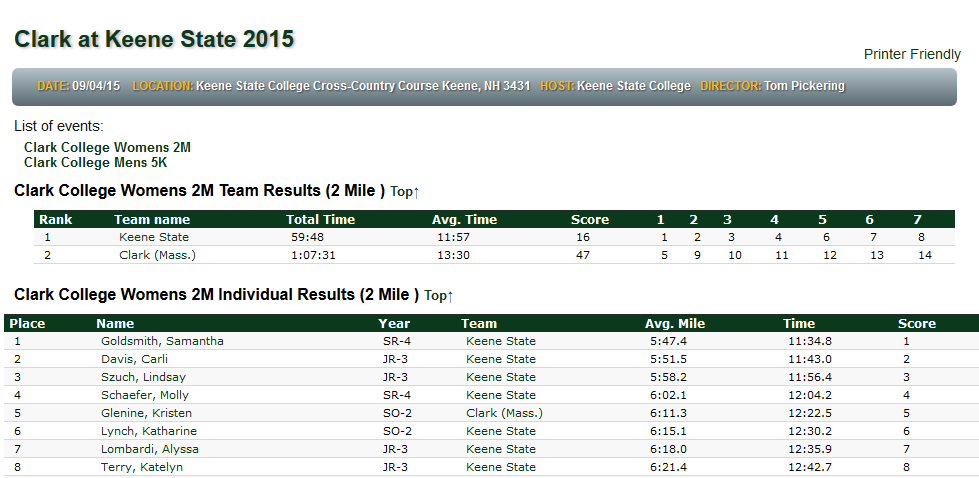Screen dimensions: 979x478
Task: Click Top link beside Team Results heading
Action: tap(405, 192)
